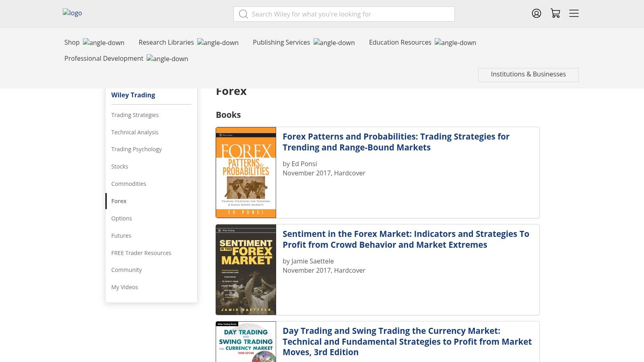Open Community in the sidebar
The width and height of the screenshot is (644, 362).
point(126,270)
